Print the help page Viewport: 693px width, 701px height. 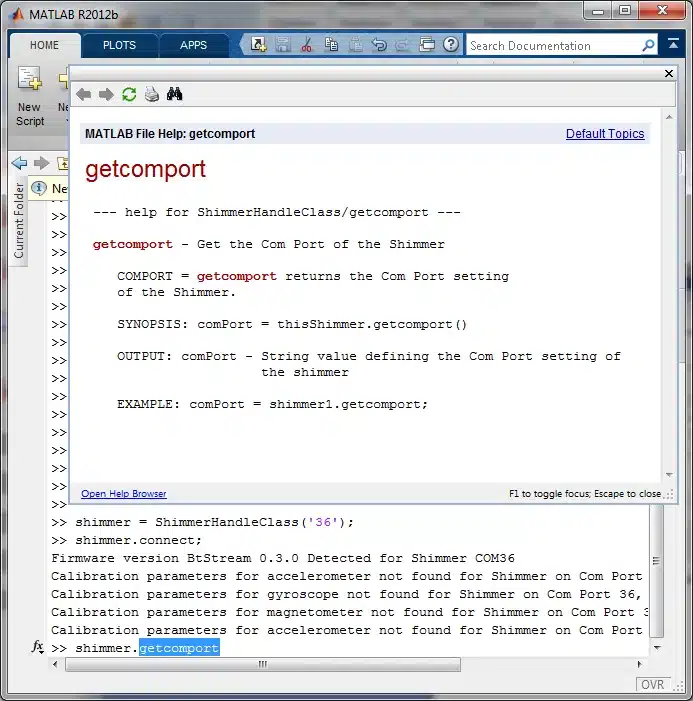point(152,94)
